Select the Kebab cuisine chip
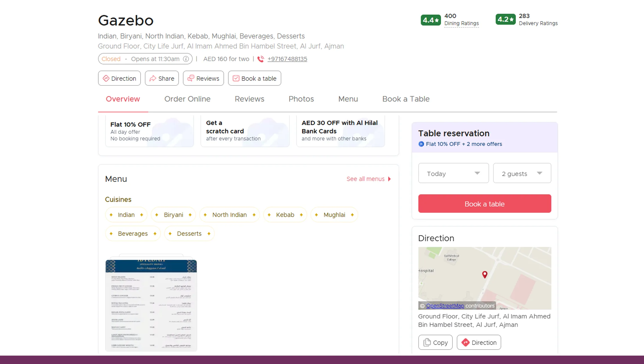The height and width of the screenshot is (364, 644). tap(285, 215)
